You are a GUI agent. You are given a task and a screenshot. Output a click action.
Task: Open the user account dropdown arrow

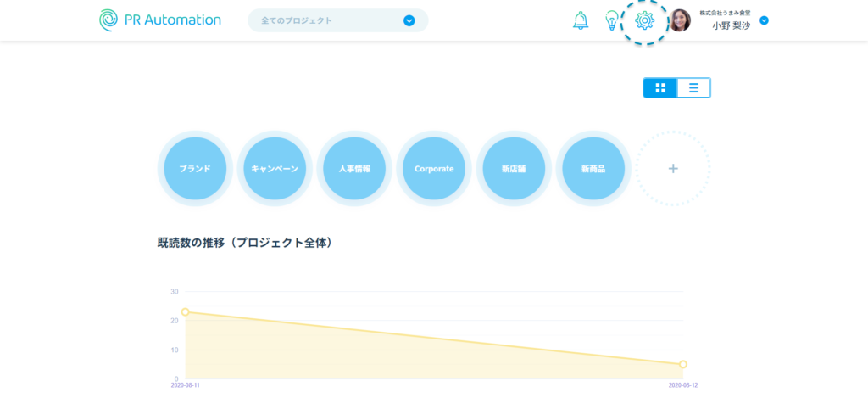click(764, 20)
